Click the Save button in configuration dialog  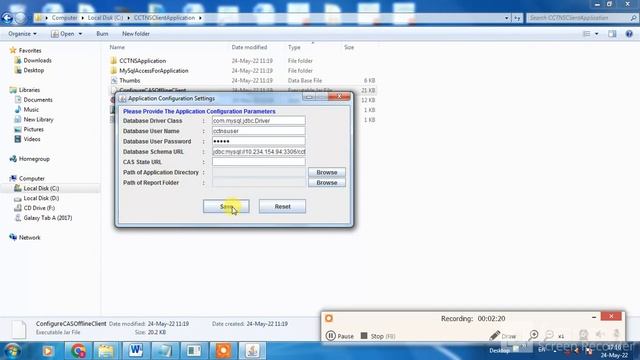tap(226, 207)
